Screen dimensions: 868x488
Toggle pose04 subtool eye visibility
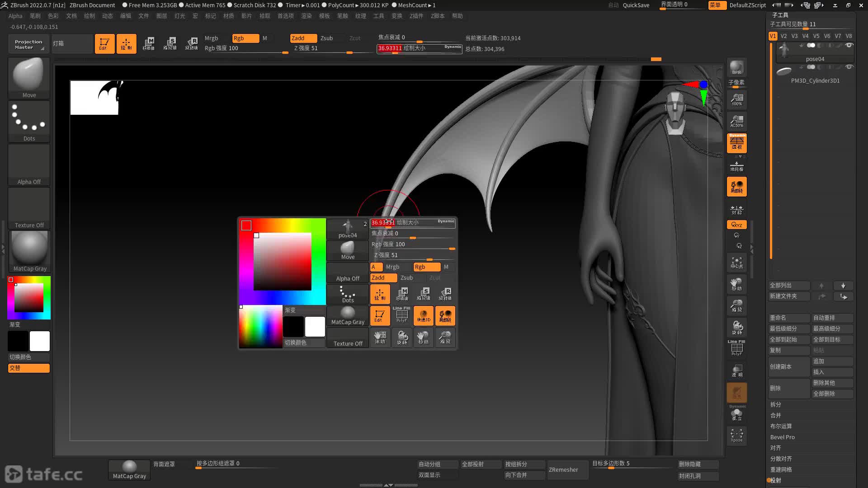click(849, 45)
